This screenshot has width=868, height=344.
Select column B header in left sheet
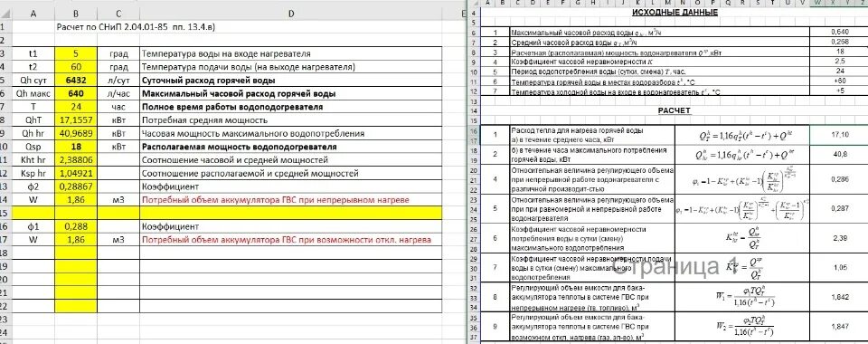(x=76, y=13)
